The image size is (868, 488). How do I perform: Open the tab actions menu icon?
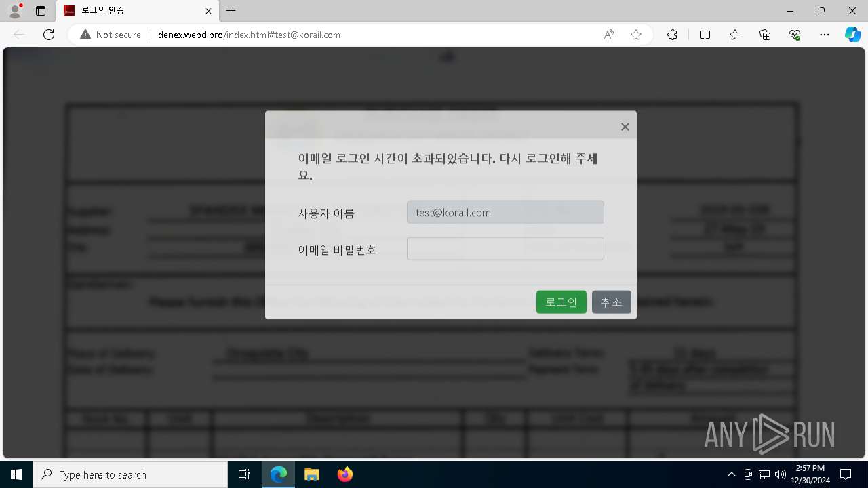(x=41, y=11)
